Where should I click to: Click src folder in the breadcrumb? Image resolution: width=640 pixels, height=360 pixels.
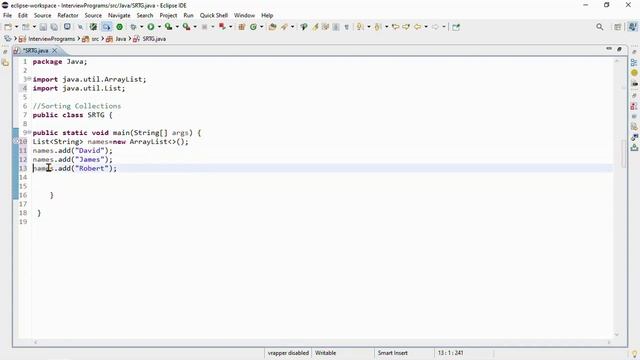coord(95,39)
